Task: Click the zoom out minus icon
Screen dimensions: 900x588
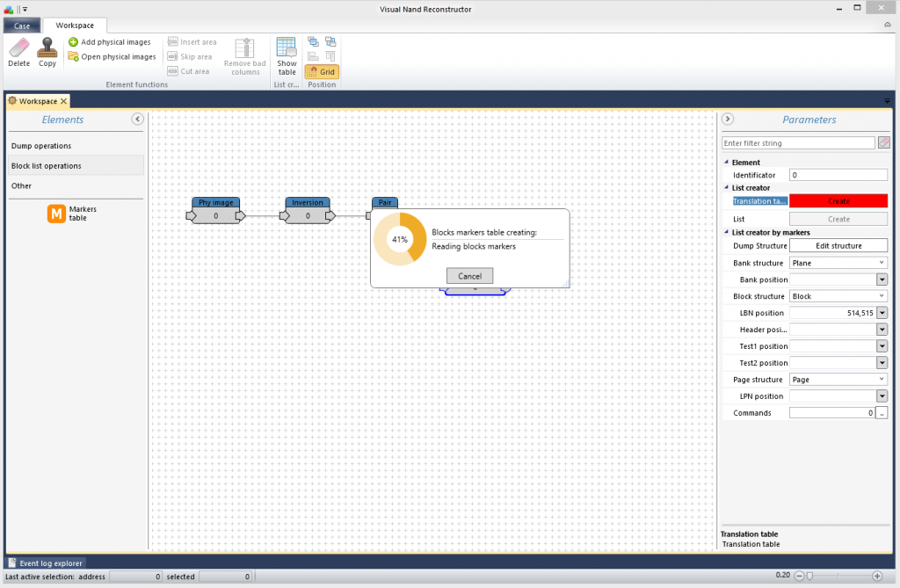Action: point(799,576)
